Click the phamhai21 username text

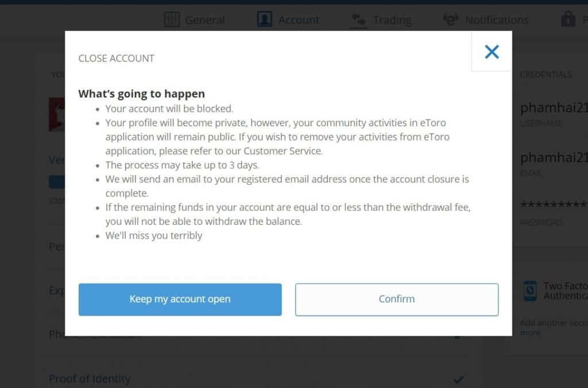[x=554, y=108]
